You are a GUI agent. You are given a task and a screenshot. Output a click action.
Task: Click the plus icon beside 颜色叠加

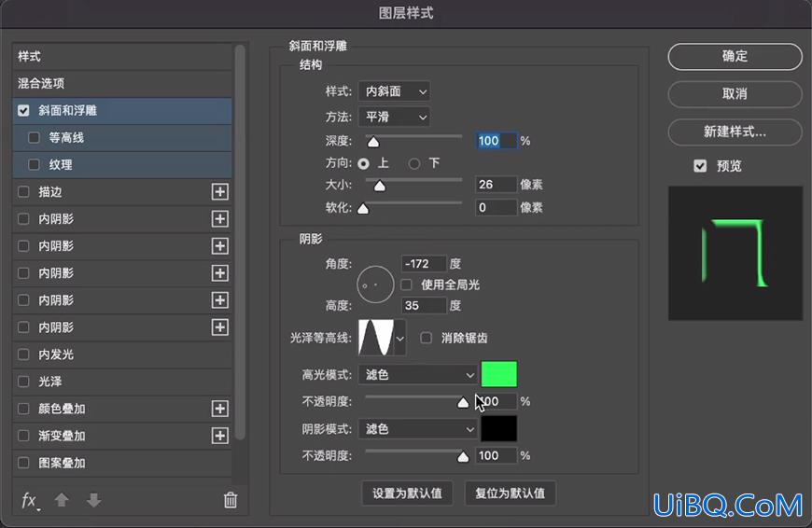(x=220, y=409)
